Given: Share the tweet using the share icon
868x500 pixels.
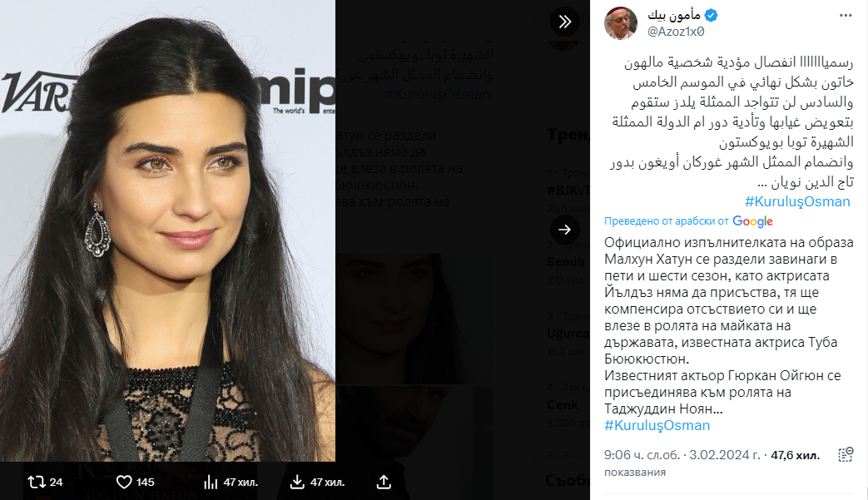Looking at the screenshot, I should coord(384,483).
